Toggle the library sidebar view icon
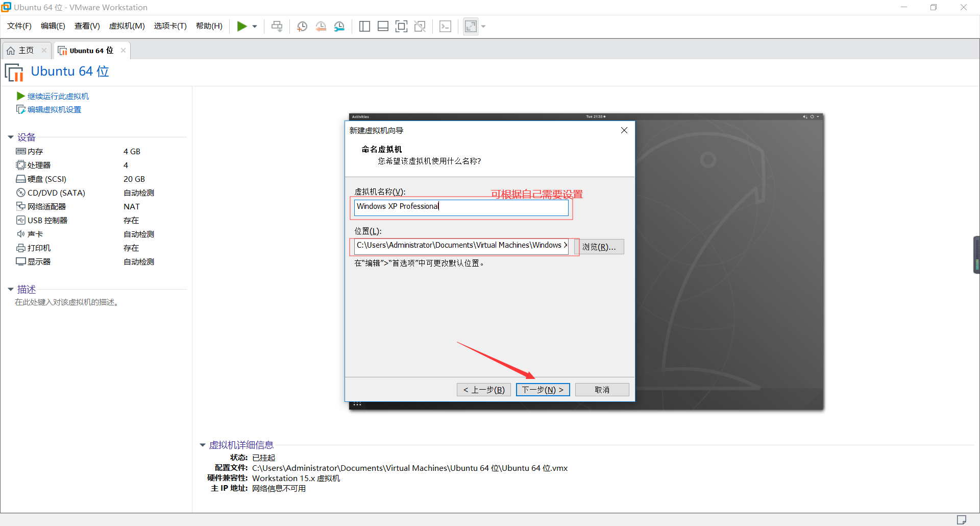The image size is (980, 526). tap(364, 26)
